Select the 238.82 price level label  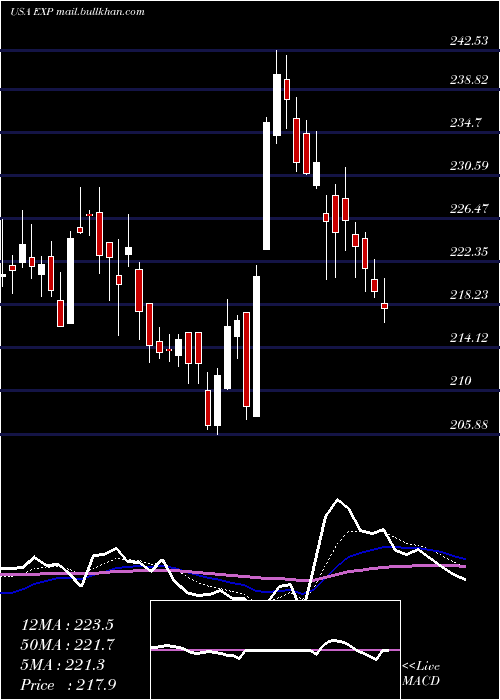[468, 80]
